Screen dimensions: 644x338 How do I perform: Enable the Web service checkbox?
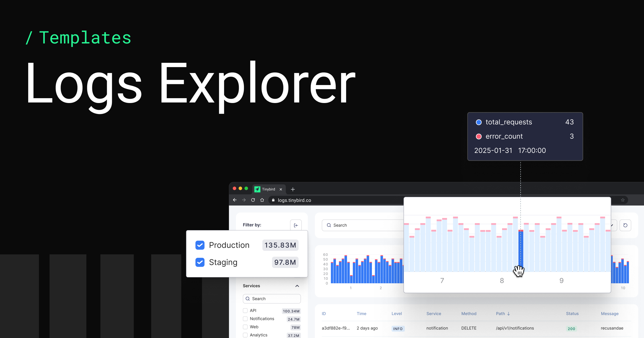pyautogui.click(x=245, y=327)
